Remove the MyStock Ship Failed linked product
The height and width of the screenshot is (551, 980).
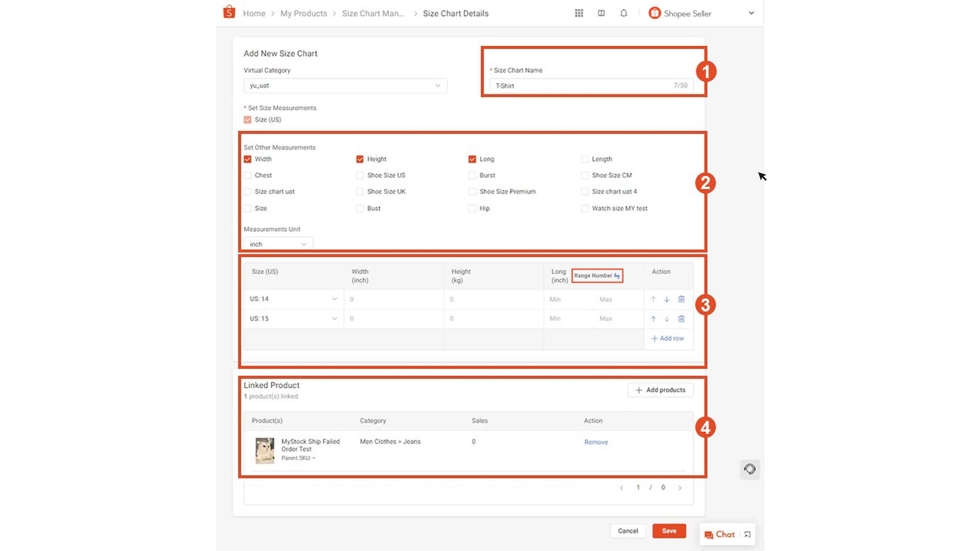coord(596,442)
